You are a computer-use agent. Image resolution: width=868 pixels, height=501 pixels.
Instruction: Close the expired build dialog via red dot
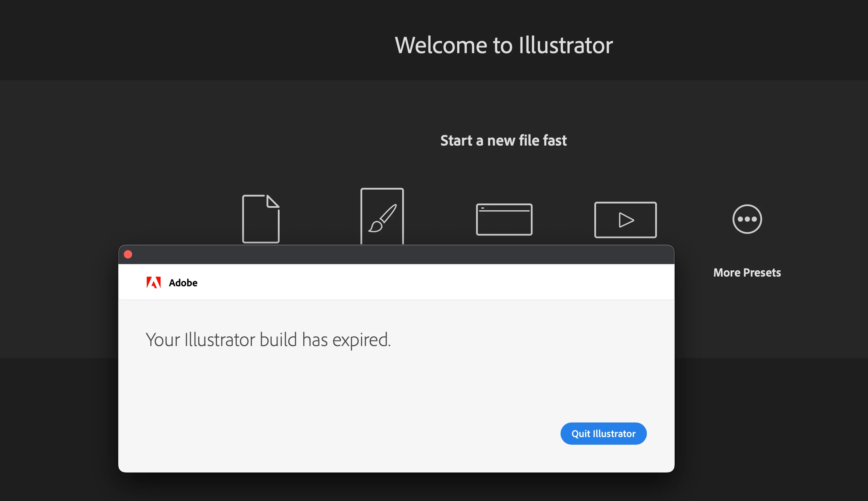click(128, 254)
